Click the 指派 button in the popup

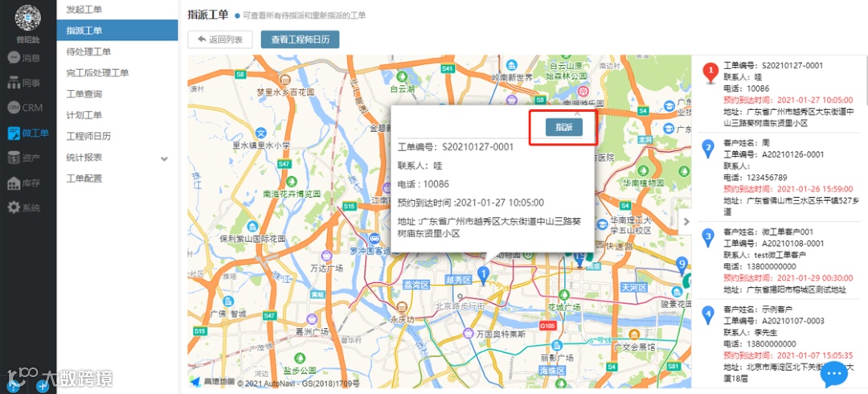pyautogui.click(x=564, y=127)
